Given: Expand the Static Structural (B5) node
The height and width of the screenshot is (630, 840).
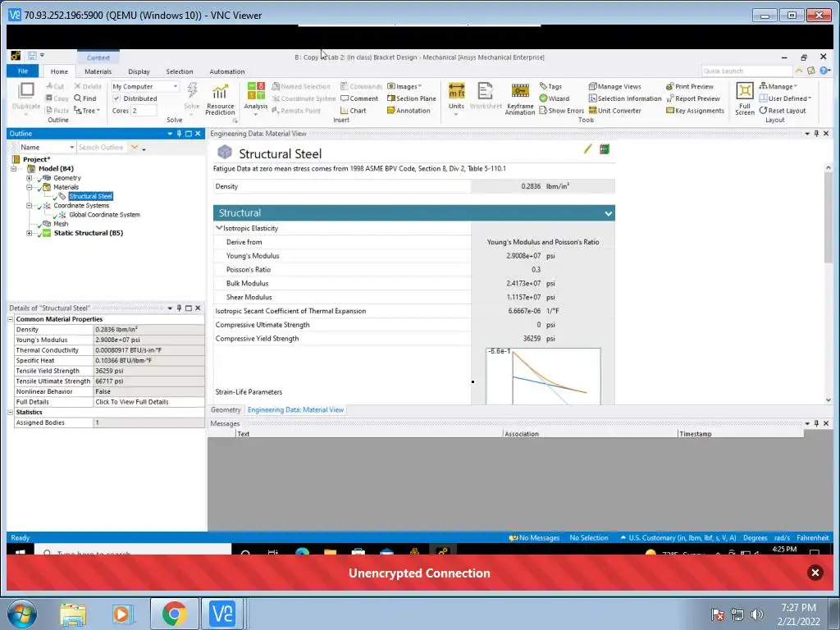Looking at the screenshot, I should pyautogui.click(x=29, y=233).
